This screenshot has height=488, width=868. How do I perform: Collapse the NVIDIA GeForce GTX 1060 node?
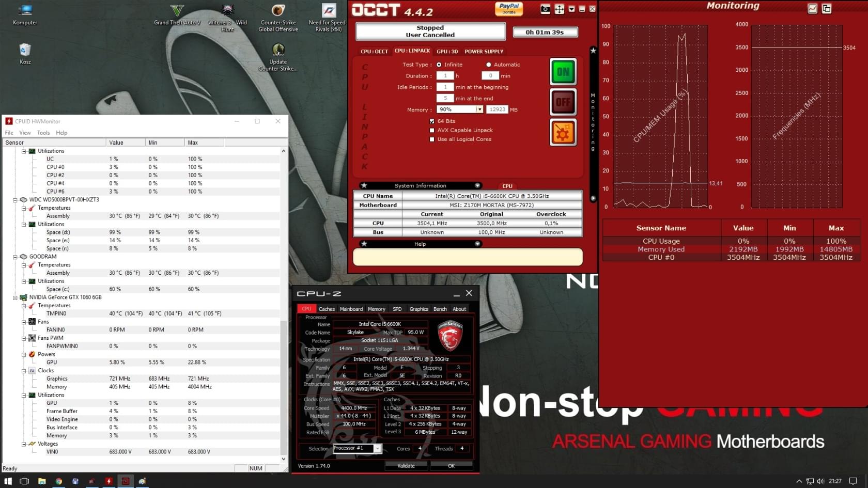[15, 297]
